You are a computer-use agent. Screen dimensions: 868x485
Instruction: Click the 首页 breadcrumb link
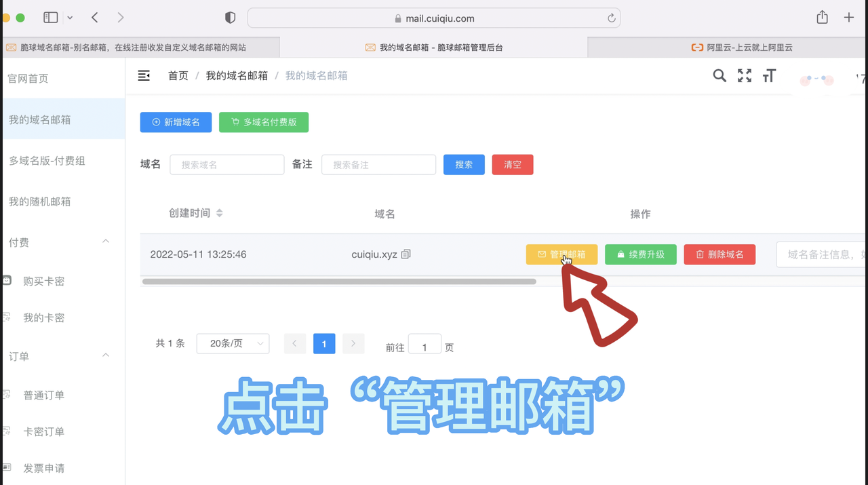178,76
